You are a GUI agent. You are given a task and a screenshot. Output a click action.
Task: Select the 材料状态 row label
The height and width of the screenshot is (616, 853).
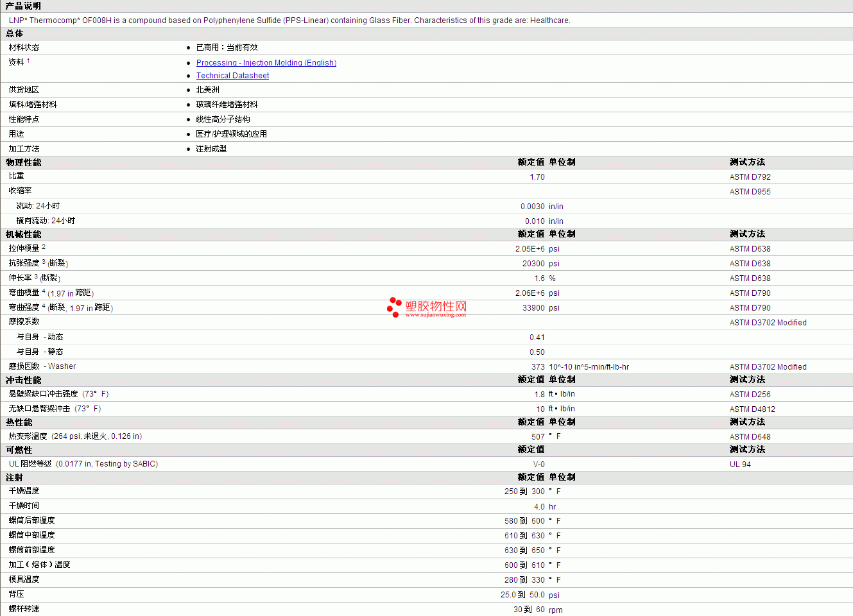point(24,47)
